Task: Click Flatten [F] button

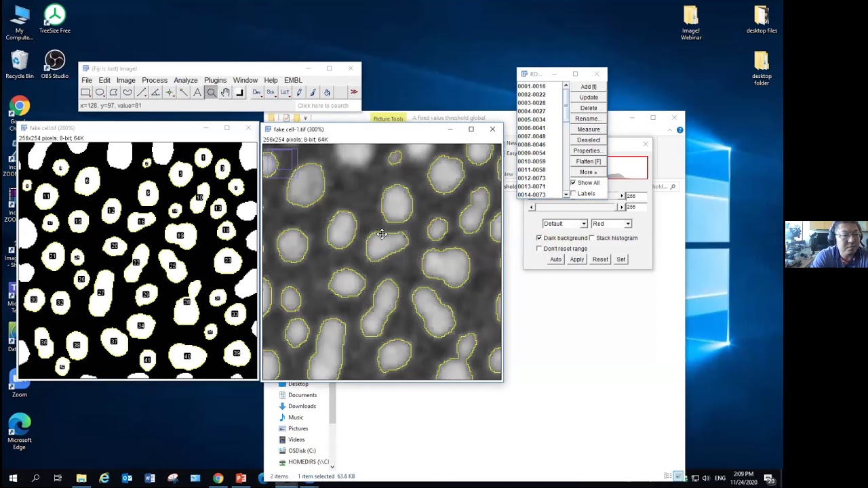Action: 589,161
